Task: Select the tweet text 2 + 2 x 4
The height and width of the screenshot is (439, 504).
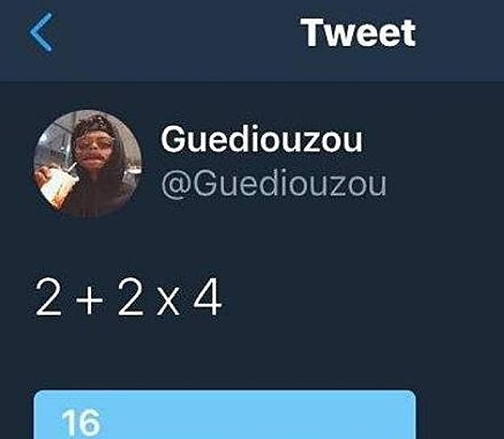Action: pyautogui.click(x=128, y=297)
